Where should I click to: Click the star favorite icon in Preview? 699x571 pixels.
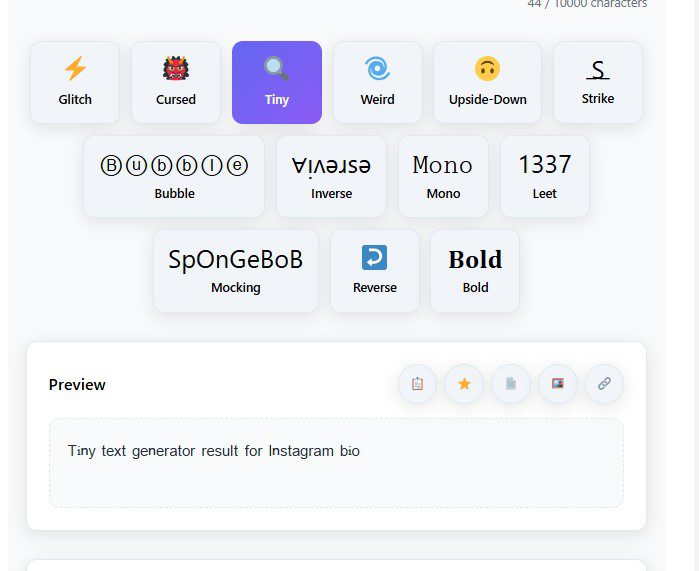[464, 384]
